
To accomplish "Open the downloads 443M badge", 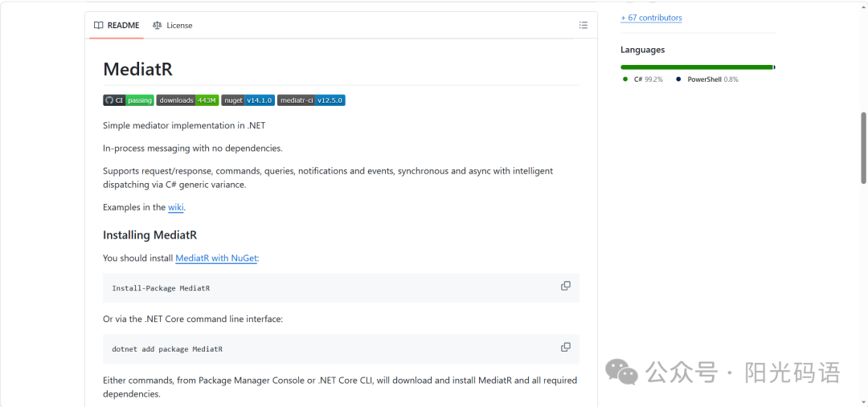I will [x=187, y=100].
